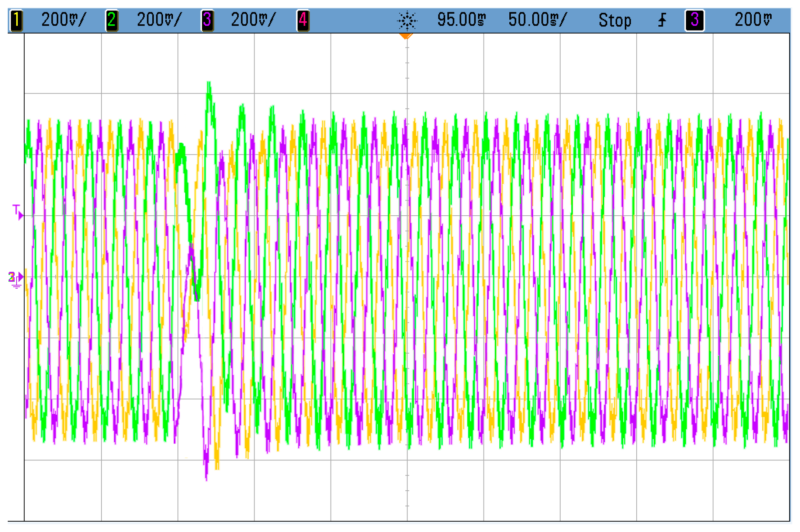Screen dimensions: 800x532
Task: Click the starburst time reference icon
Action: pos(407,20)
